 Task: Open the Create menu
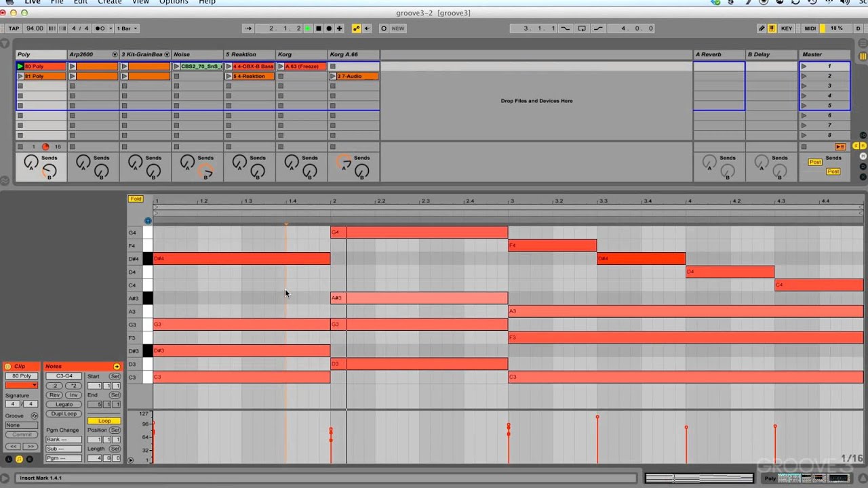[x=110, y=3]
